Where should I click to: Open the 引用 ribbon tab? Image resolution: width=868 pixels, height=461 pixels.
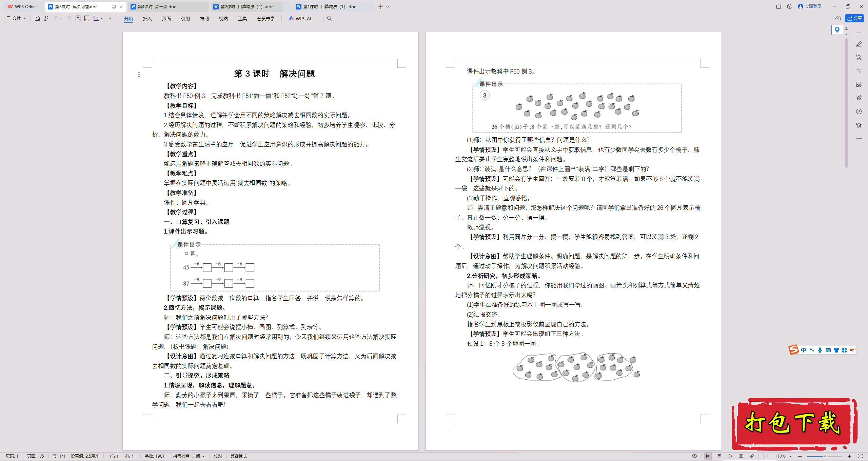pyautogui.click(x=185, y=19)
